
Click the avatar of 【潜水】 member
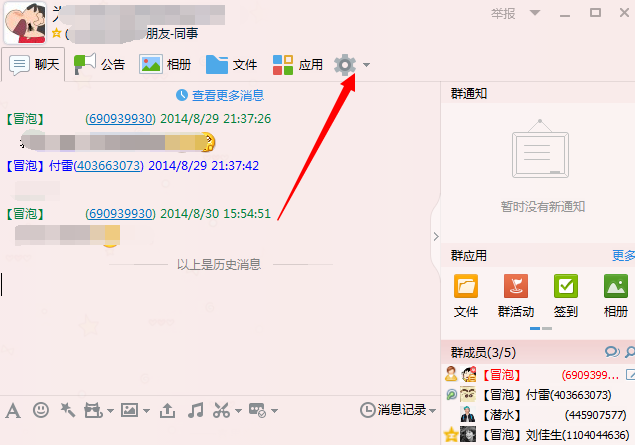coord(468,415)
